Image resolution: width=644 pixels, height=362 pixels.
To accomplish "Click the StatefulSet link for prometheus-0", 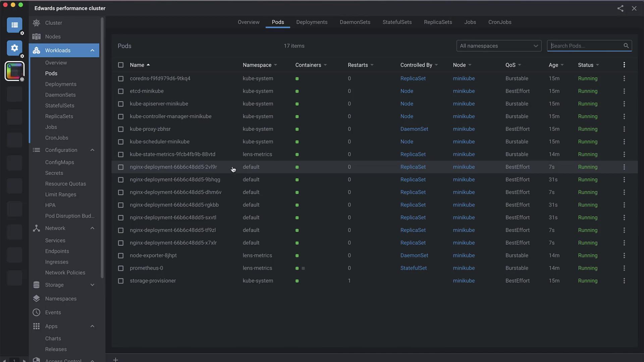I will (x=413, y=268).
